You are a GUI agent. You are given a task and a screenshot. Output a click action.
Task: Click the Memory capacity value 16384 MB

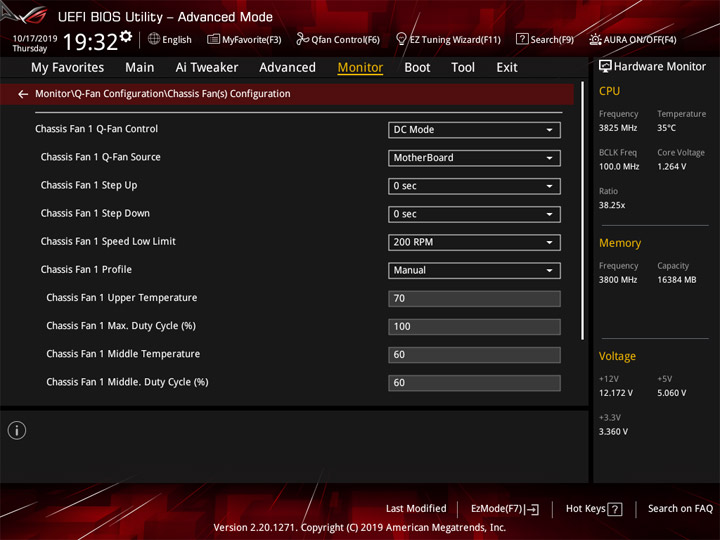[676, 280]
